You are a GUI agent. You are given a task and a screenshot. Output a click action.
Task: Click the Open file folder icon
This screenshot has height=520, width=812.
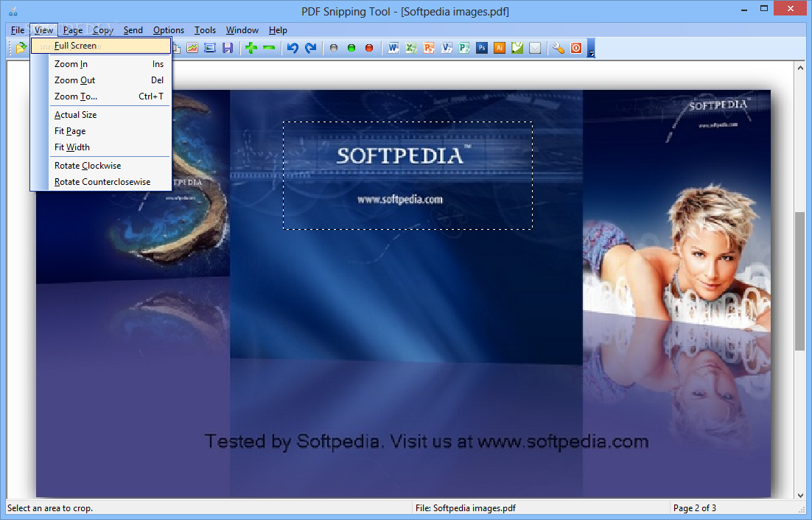point(21,48)
